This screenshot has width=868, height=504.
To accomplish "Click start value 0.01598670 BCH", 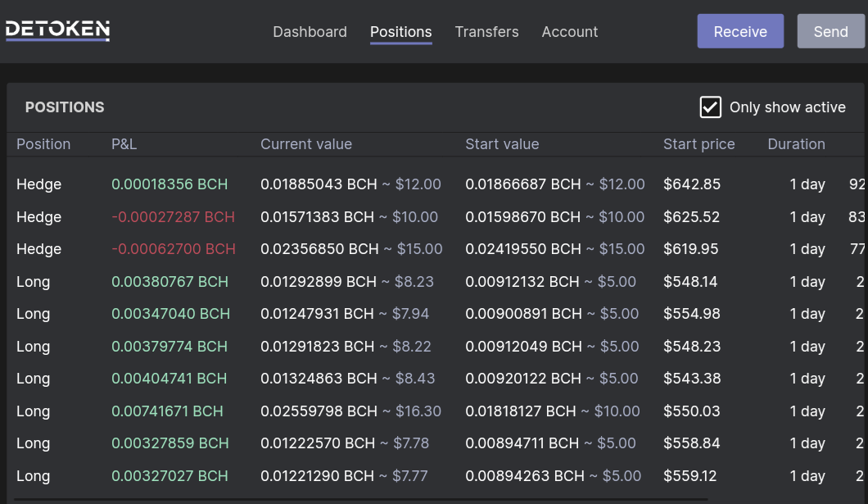I will (523, 216).
